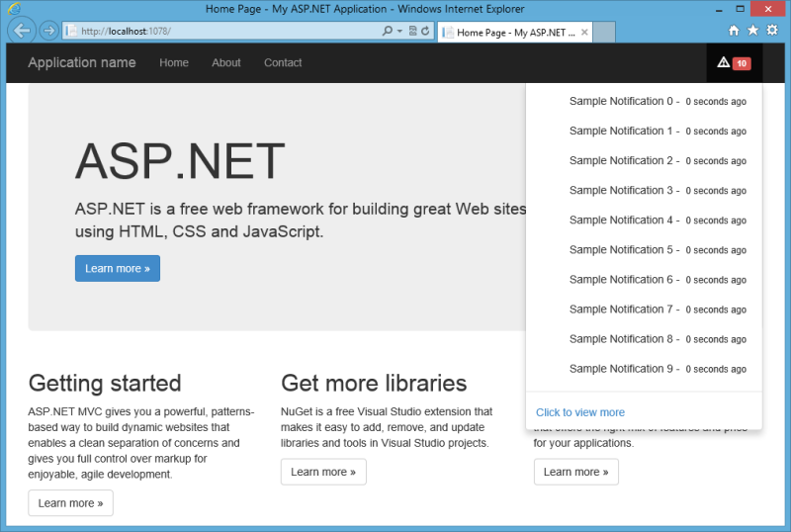Viewport: 791px width, 532px height.
Task: Open Favorites with the star icon
Action: (752, 31)
